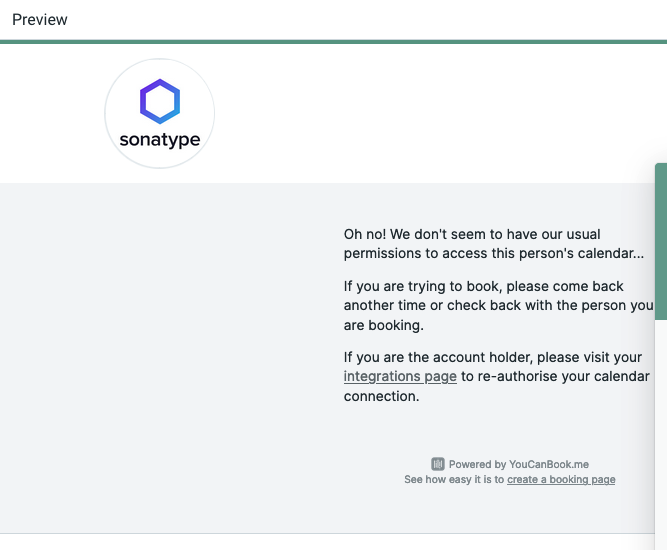Screen dimensions: 667x550
Task: Select the Preview panel title
Action: coord(40,20)
